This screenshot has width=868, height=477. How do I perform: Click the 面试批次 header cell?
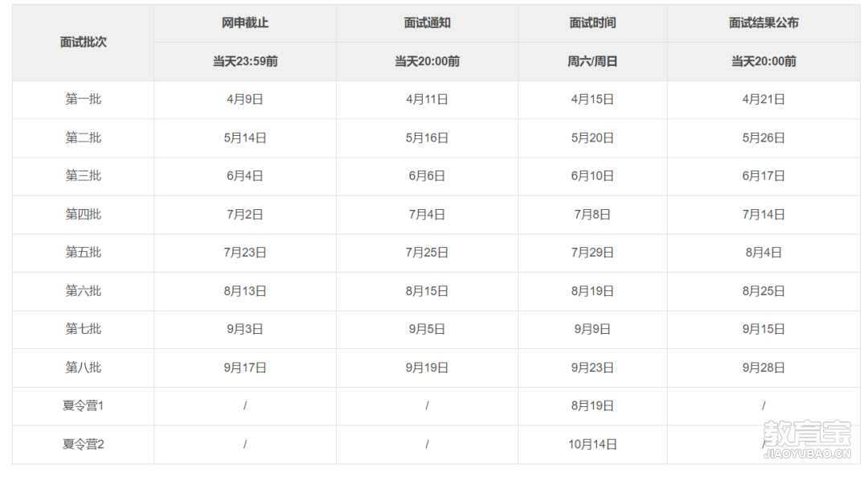(x=83, y=42)
